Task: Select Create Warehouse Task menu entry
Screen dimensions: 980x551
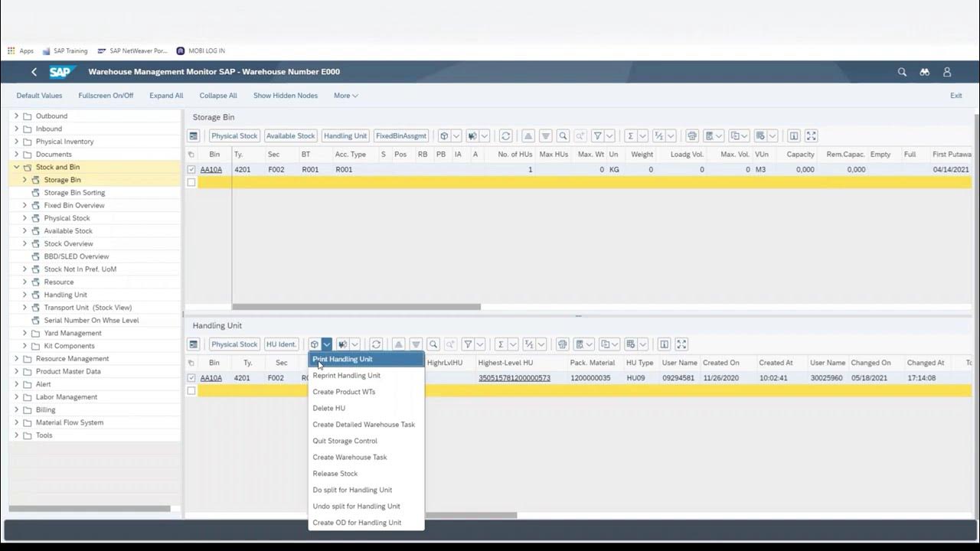Action: pyautogui.click(x=365, y=457)
